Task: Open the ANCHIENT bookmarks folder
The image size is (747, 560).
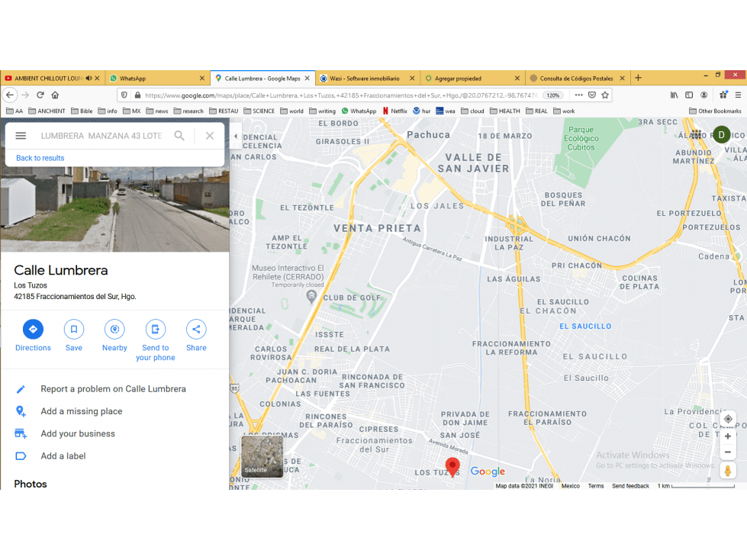Action: (x=47, y=111)
